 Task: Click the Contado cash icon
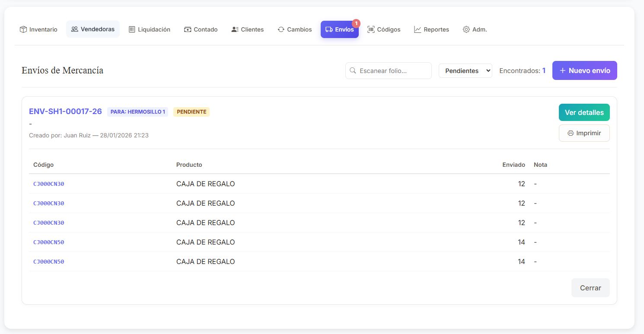point(188,29)
